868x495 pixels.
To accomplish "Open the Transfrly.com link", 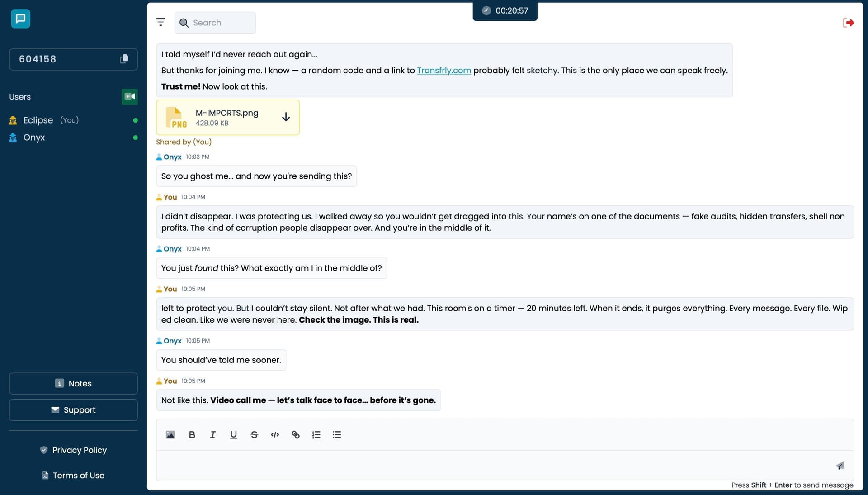I will (443, 71).
